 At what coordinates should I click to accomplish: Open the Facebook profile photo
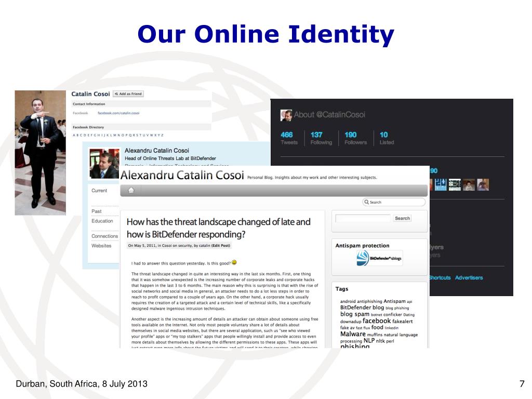(x=41, y=153)
